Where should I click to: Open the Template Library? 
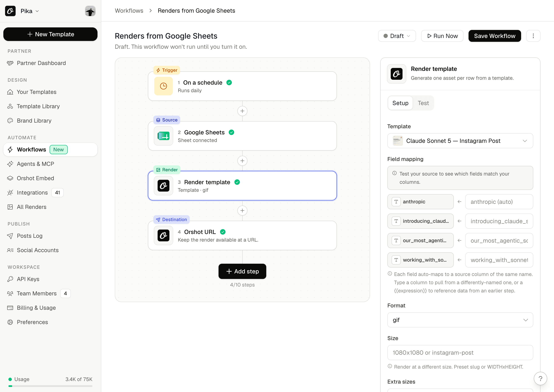point(50,107)
